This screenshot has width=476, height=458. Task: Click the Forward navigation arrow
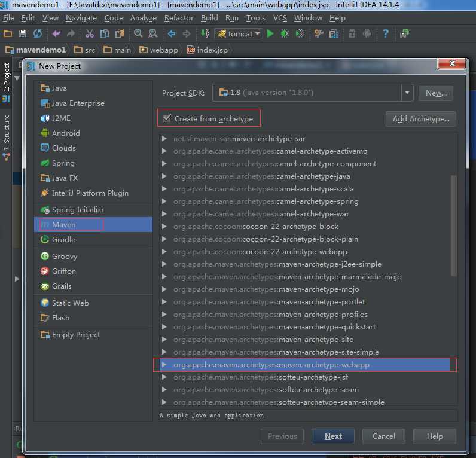tap(187, 33)
